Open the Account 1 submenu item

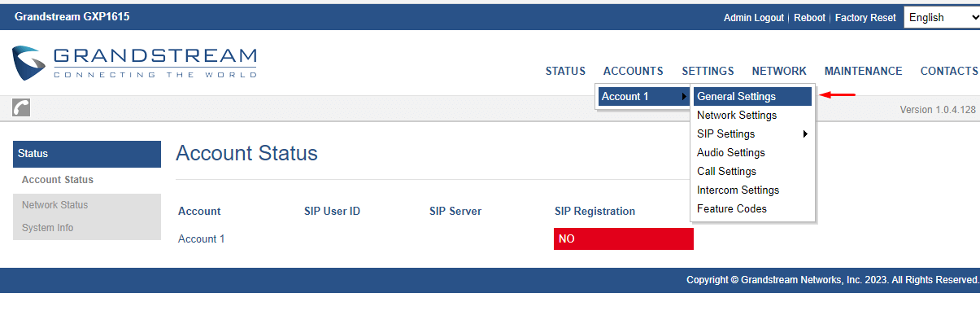[644, 96]
